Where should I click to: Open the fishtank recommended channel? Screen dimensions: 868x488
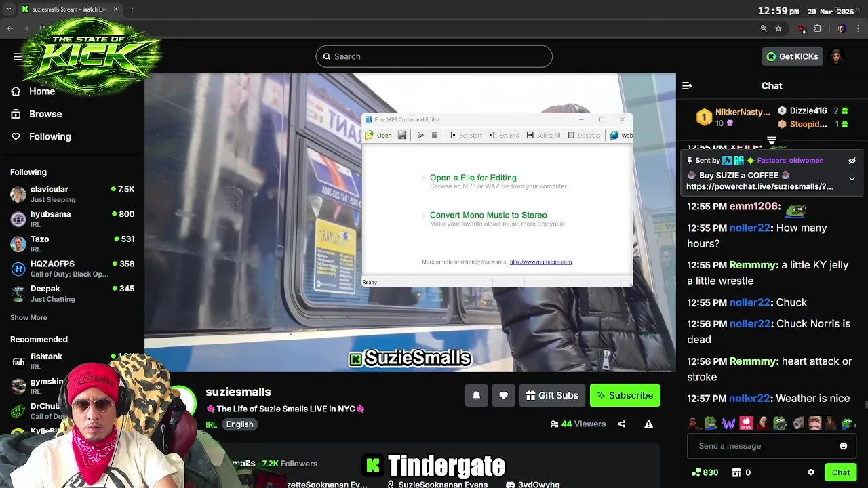point(72,361)
